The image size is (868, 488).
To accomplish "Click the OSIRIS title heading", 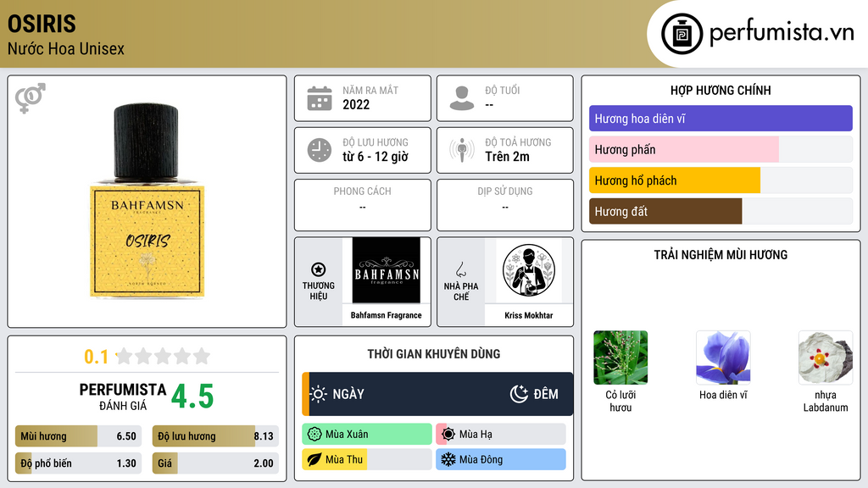I will click(42, 24).
